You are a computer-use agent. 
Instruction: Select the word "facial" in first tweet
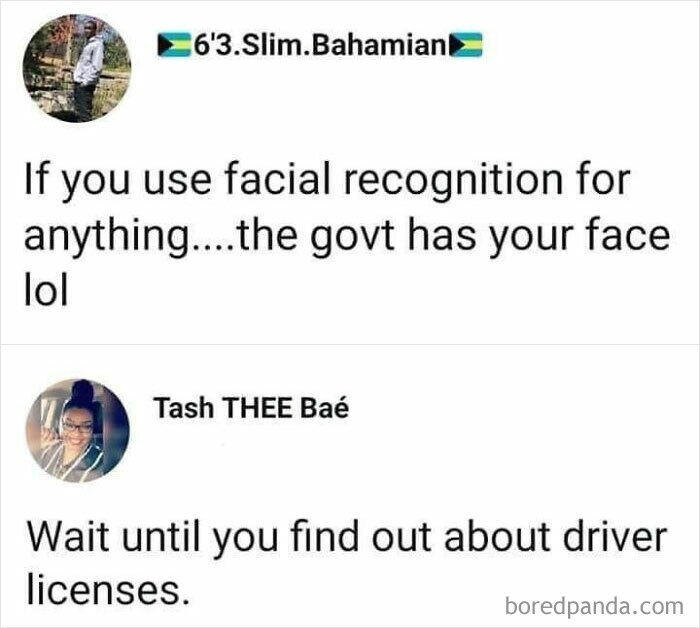coord(277,179)
